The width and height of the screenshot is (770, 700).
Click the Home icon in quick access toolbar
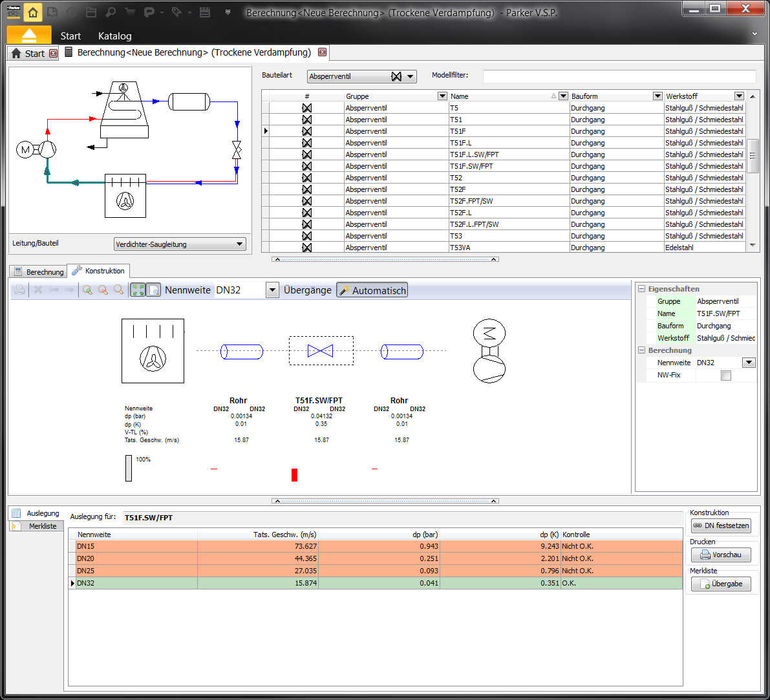[33, 12]
